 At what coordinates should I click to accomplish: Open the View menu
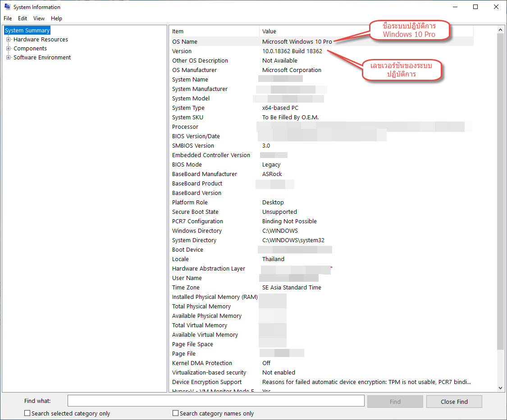point(39,18)
